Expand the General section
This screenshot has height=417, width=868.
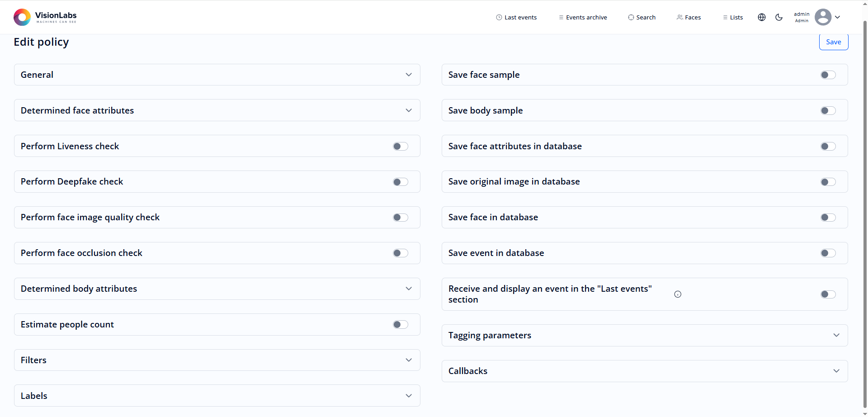pyautogui.click(x=217, y=75)
